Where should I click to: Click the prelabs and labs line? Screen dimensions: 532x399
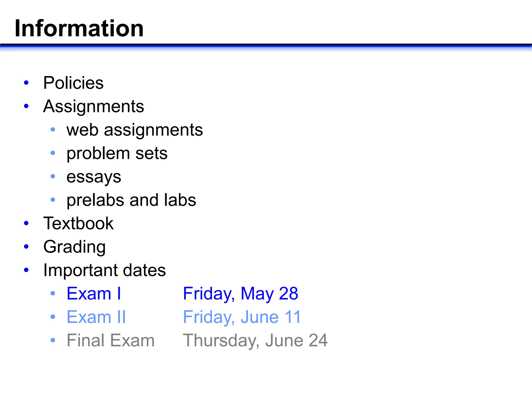click(x=131, y=200)
